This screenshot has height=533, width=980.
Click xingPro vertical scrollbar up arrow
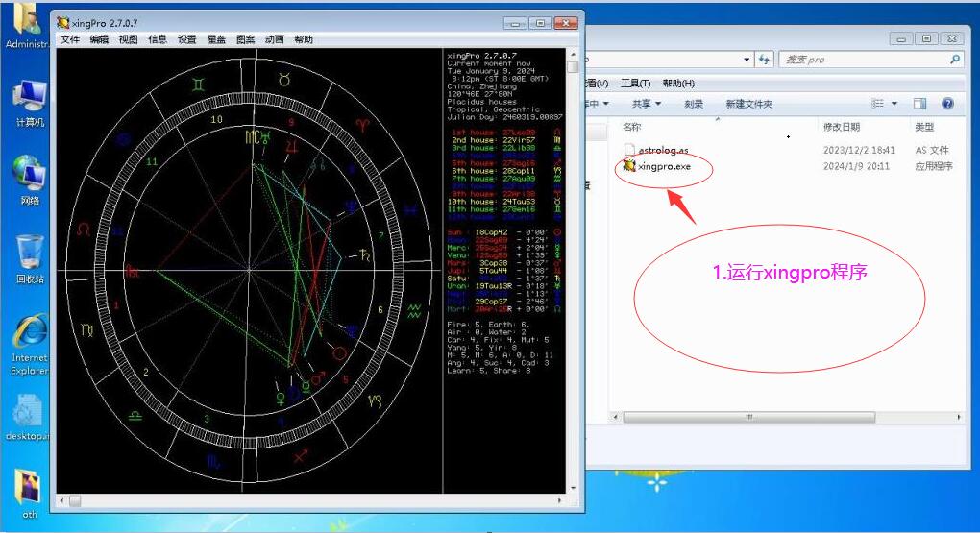pyautogui.click(x=574, y=54)
